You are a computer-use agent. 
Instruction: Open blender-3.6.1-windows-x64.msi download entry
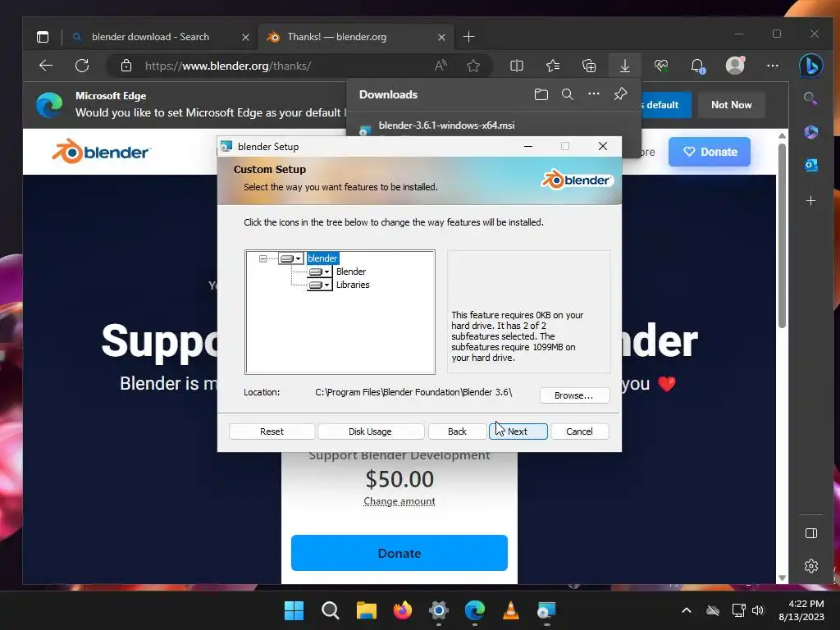pyautogui.click(x=446, y=126)
